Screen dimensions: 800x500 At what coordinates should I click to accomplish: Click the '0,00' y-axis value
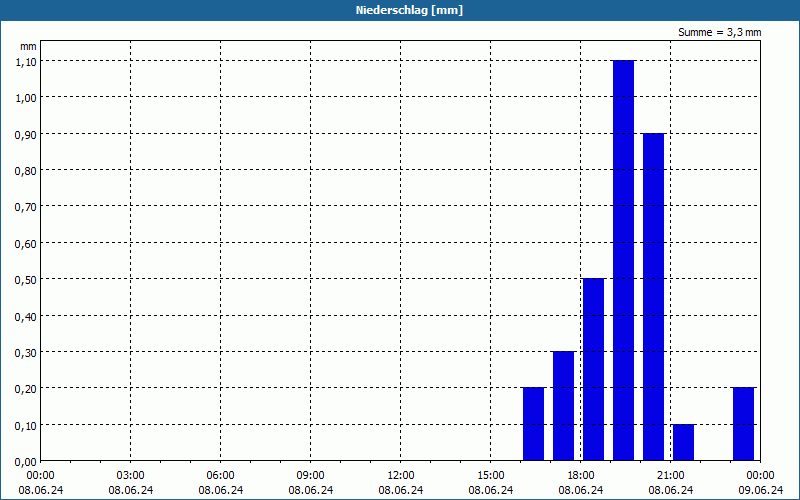point(26,462)
